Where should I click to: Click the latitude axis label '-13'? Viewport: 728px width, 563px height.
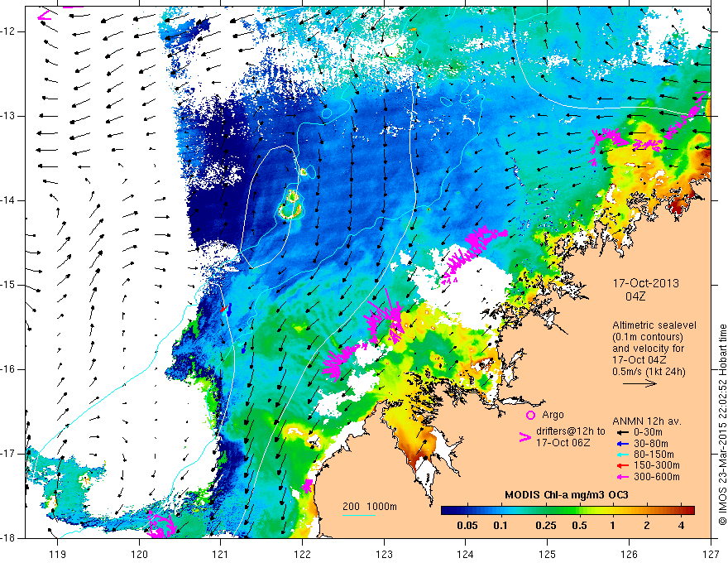tap(8, 116)
